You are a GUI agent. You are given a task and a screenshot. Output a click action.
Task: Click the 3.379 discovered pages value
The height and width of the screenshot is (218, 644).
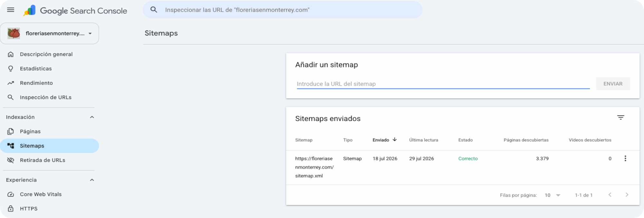click(542, 158)
